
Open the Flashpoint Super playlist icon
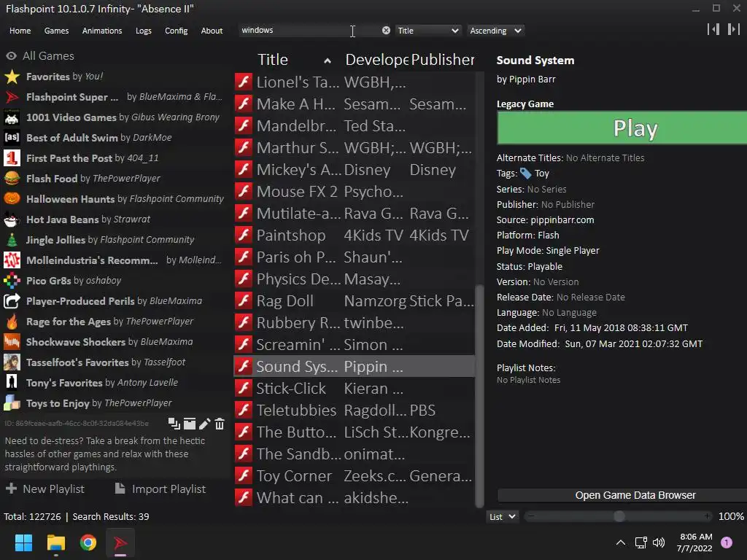(x=12, y=97)
